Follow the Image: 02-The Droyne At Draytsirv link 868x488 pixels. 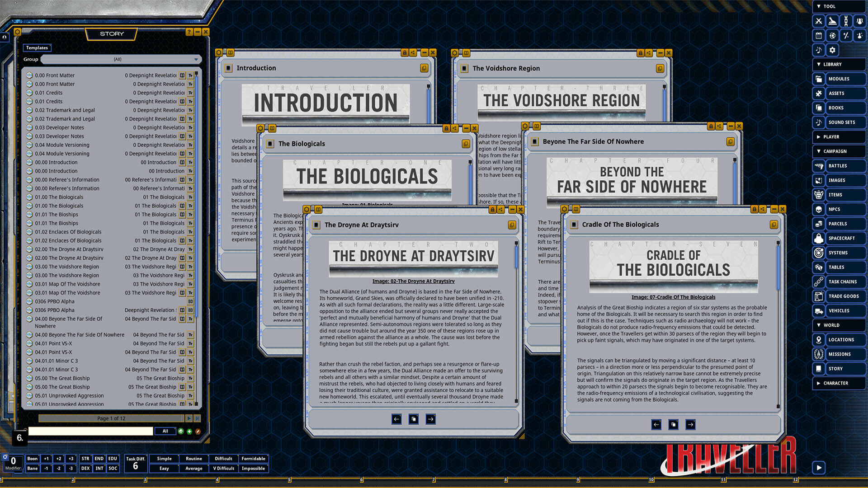[413, 281]
